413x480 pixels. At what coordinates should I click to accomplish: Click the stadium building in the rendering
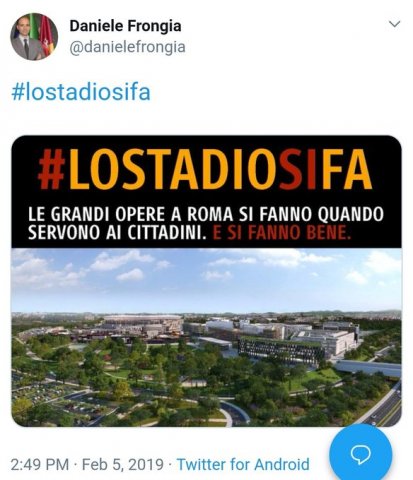coord(143,323)
